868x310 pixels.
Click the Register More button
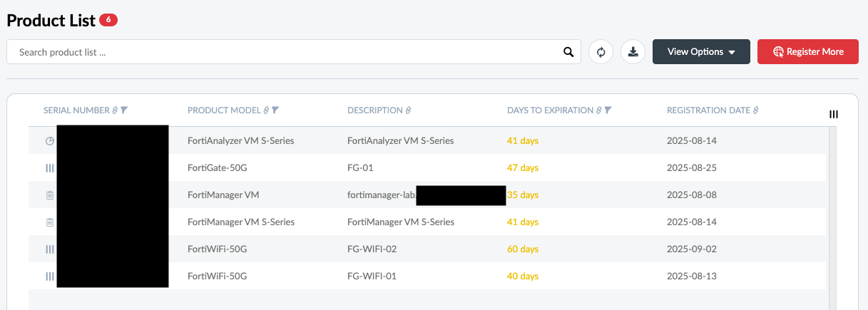tap(808, 52)
